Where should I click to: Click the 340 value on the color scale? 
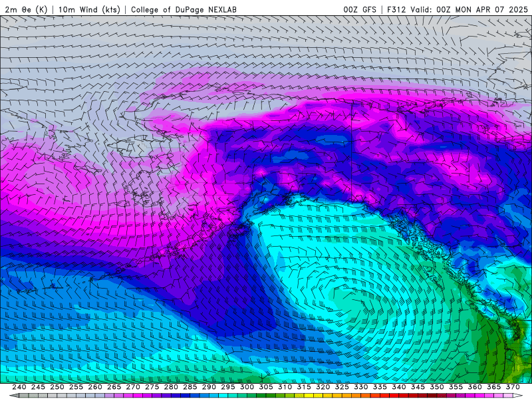point(399,387)
